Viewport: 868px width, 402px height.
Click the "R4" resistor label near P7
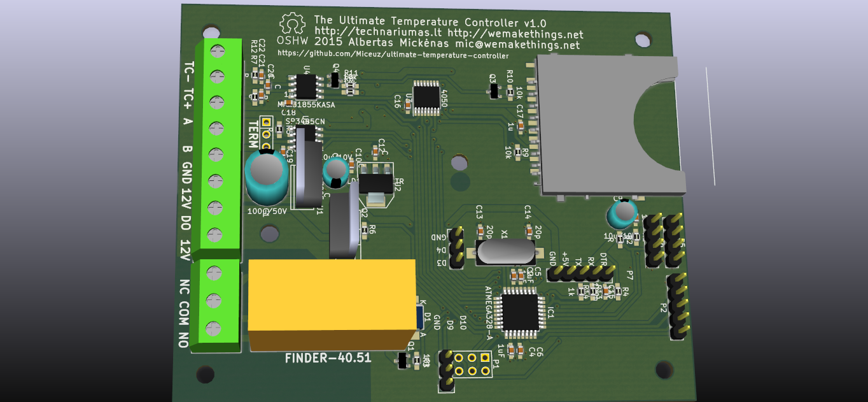pyautogui.click(x=625, y=291)
